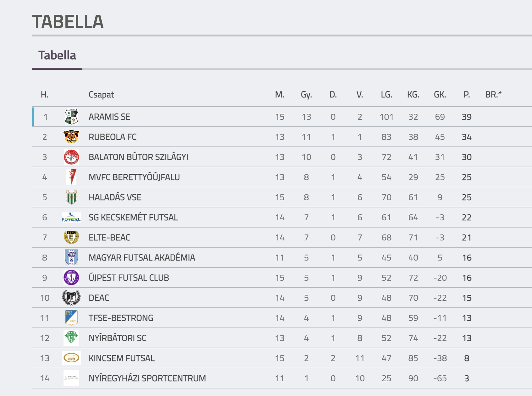Select the Nyírbátori SC green crest
The height and width of the screenshot is (396, 532).
point(71,338)
